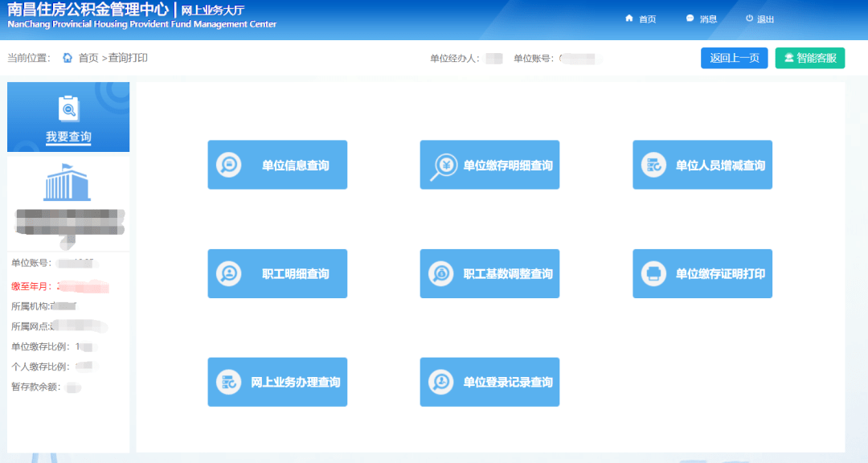Click the 单位人员增减查询 tile icon

[653, 165]
